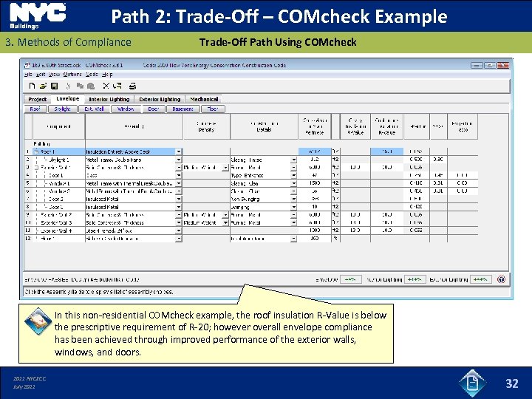Click the Roof button
The width and height of the screenshot is (532, 399).
[35, 109]
